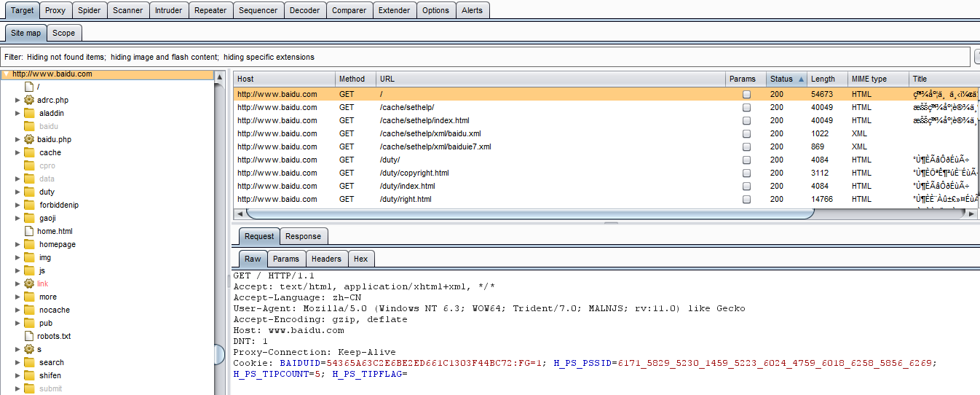Toggle Params checkbox for the / row
Image resolution: width=980 pixels, height=395 pixels.
[x=746, y=94]
